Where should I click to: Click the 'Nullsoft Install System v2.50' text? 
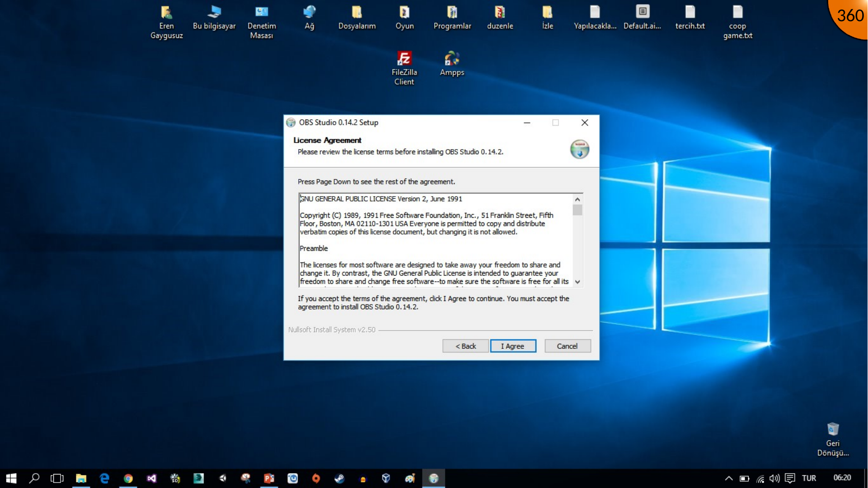pyautogui.click(x=332, y=330)
